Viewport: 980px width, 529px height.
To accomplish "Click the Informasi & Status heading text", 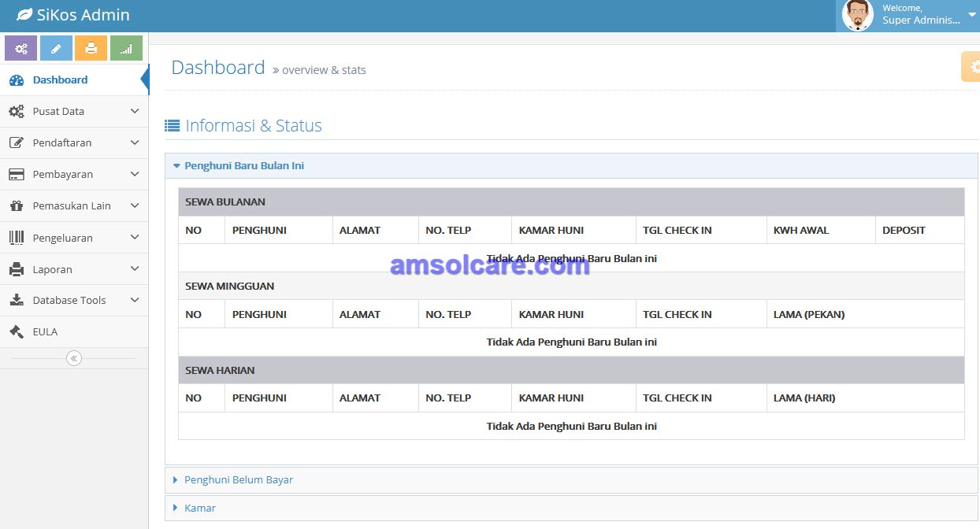I will pos(254,126).
